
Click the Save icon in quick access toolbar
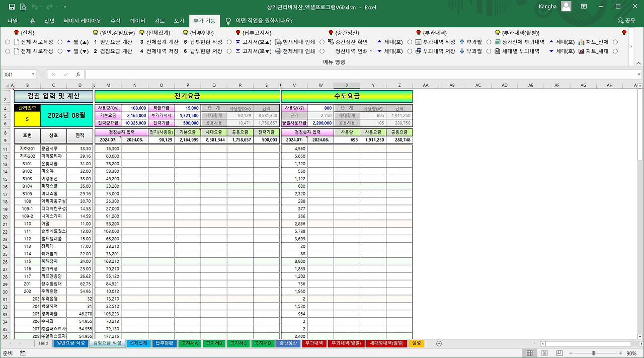(x=12, y=7)
